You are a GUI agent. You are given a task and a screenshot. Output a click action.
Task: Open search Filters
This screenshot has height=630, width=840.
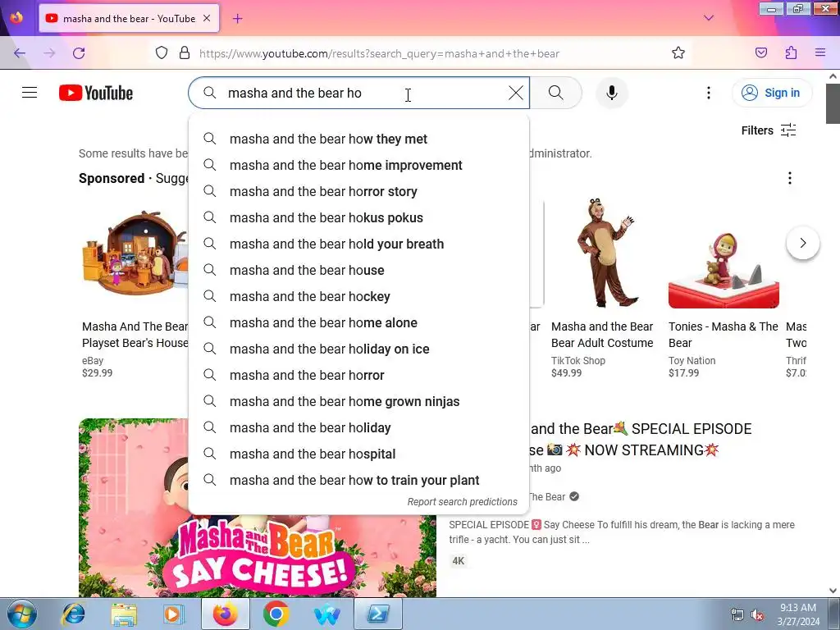768,130
